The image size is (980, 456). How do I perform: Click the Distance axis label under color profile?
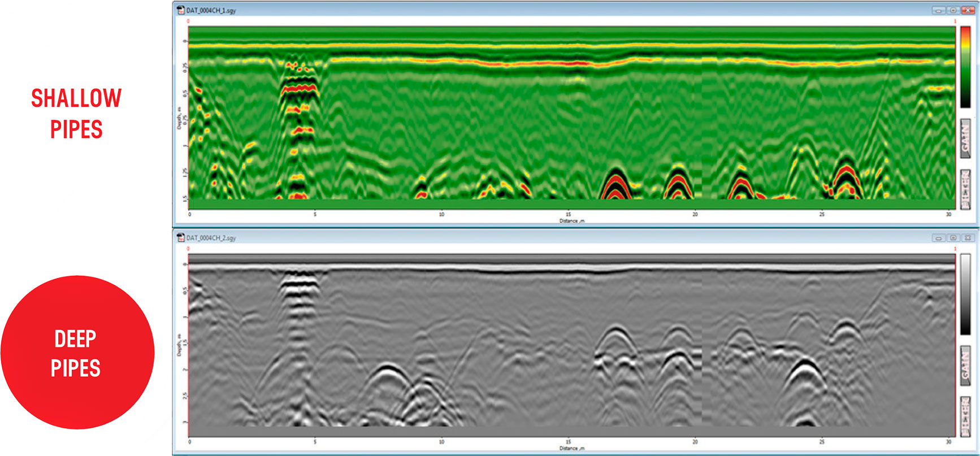pos(571,221)
